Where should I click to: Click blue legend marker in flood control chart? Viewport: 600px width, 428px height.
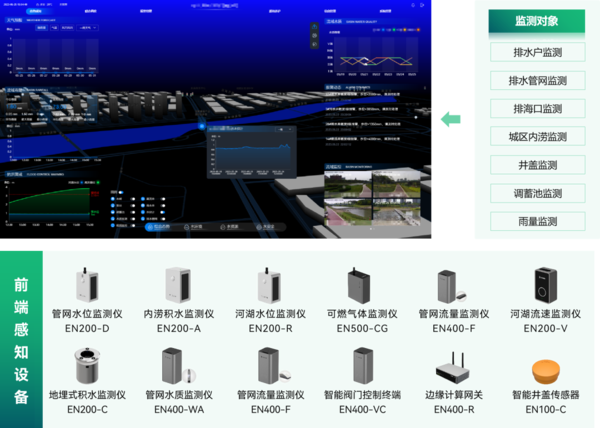click(x=82, y=182)
